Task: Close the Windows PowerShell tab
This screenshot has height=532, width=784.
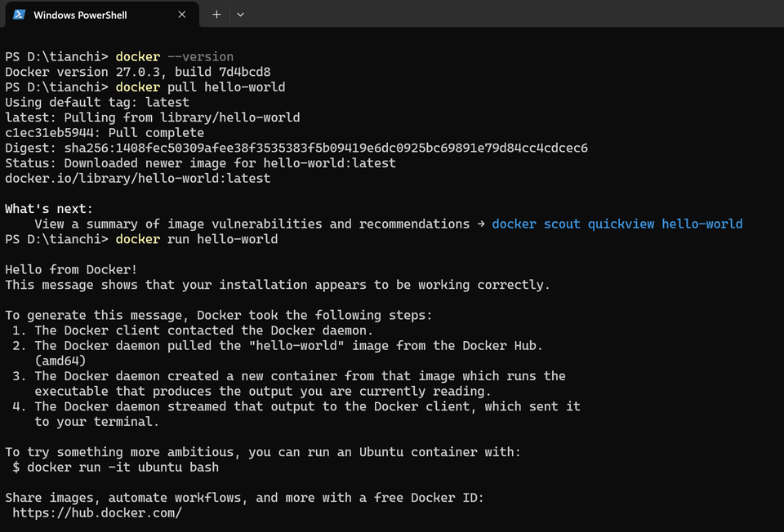Action: click(x=182, y=15)
